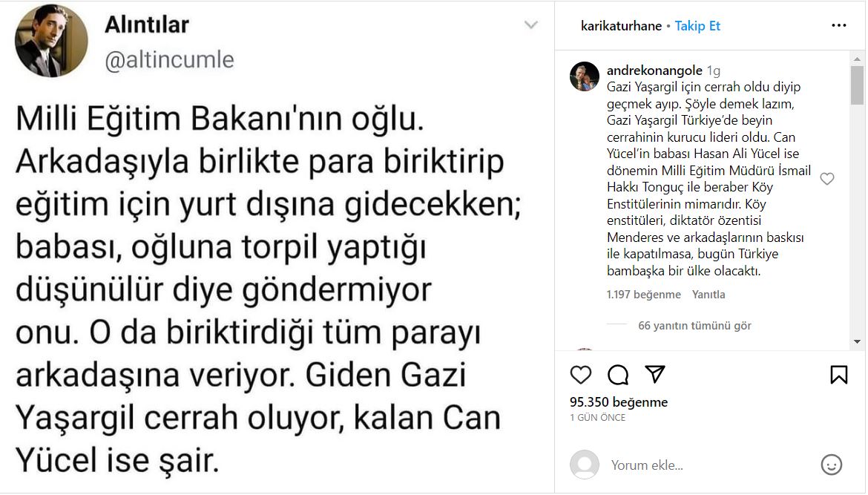Image resolution: width=868 pixels, height=495 pixels.
Task: Share the post with the paper plane icon
Action: (654, 374)
